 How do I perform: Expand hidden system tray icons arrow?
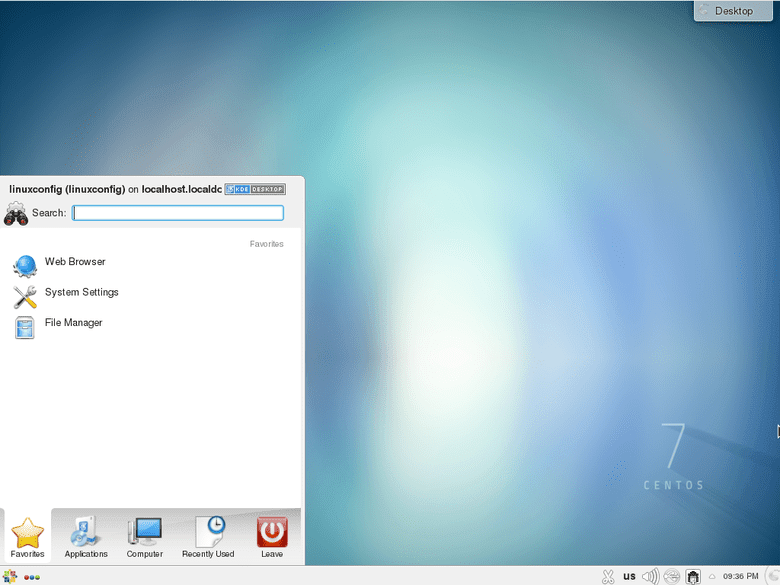click(712, 577)
